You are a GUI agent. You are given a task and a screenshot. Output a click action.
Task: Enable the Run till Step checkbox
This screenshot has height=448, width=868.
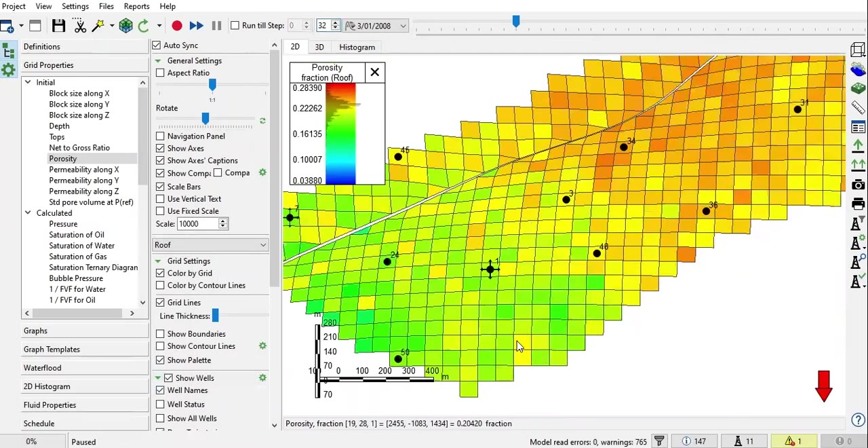click(235, 25)
